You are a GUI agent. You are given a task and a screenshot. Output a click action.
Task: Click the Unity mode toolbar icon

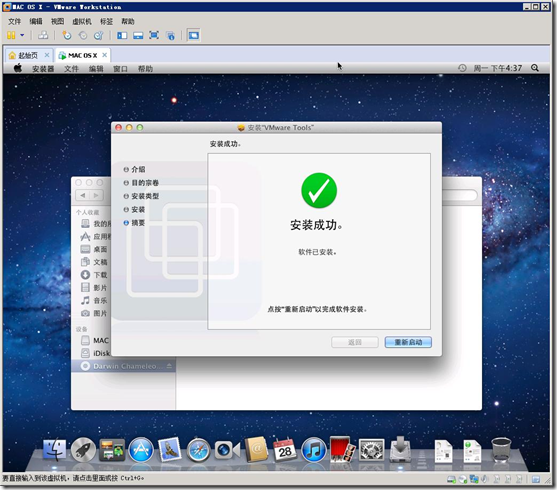click(171, 35)
